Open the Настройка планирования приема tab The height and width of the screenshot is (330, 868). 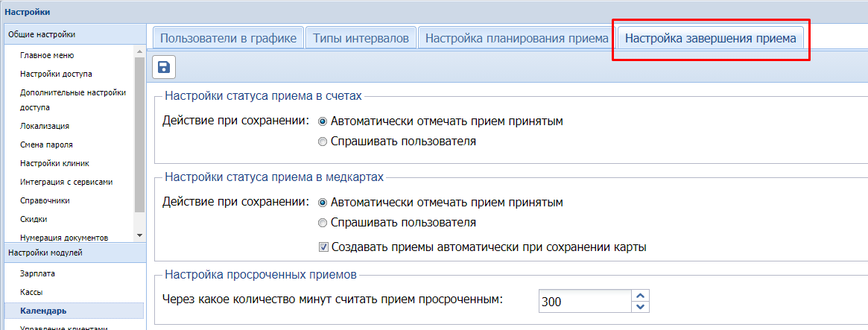[x=517, y=39]
